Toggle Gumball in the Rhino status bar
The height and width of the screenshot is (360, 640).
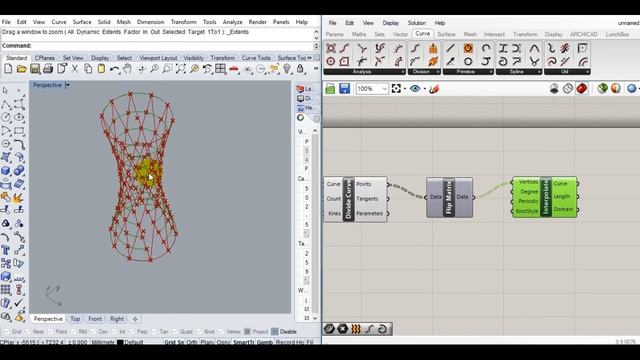[264, 342]
